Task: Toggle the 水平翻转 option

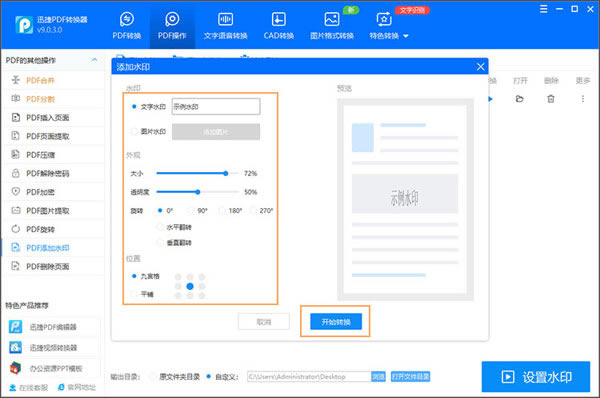Action: pos(160,227)
